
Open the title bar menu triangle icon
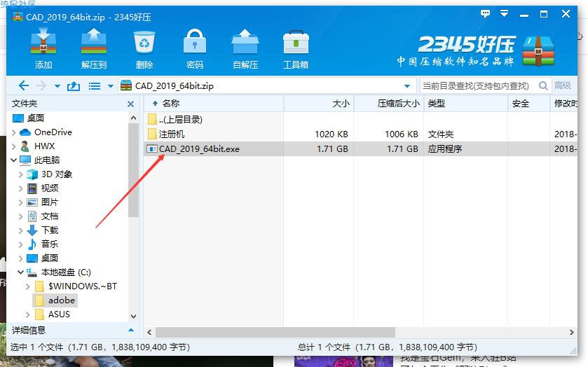pyautogui.click(x=505, y=14)
